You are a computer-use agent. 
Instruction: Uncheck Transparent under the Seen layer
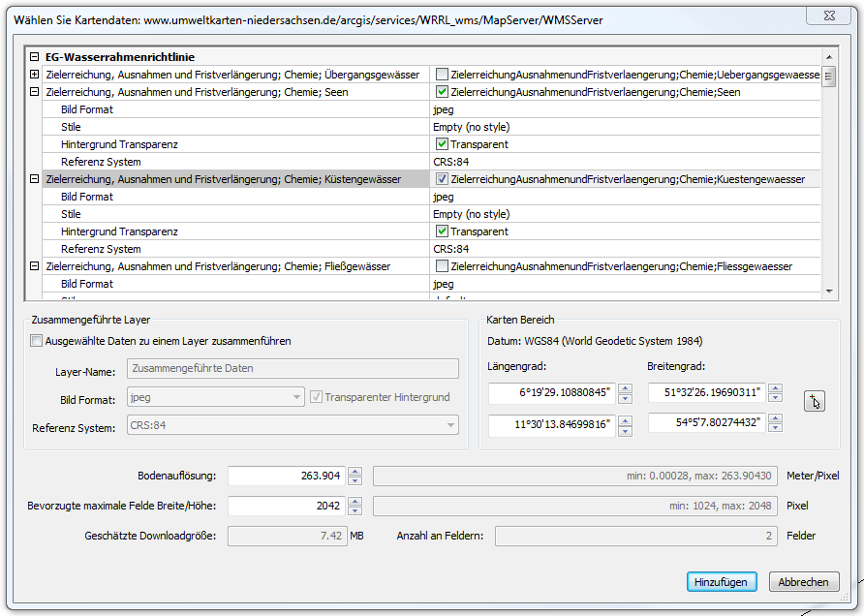pos(442,144)
